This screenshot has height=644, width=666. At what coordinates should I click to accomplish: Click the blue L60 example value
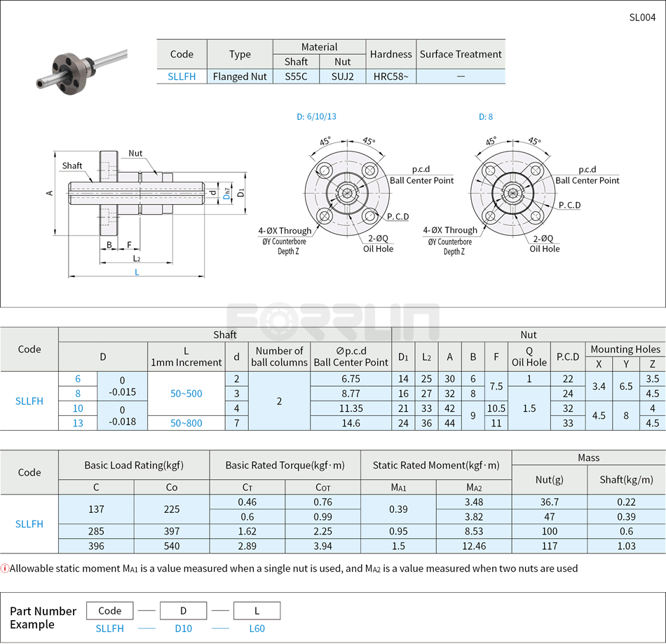[x=257, y=629]
